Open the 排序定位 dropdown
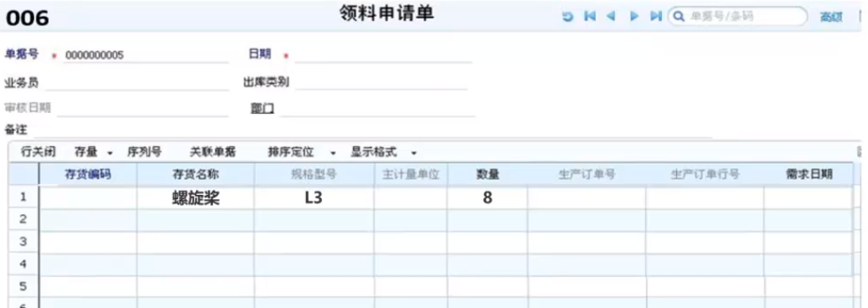Screen dimensions: 868x308 tap(302, 152)
